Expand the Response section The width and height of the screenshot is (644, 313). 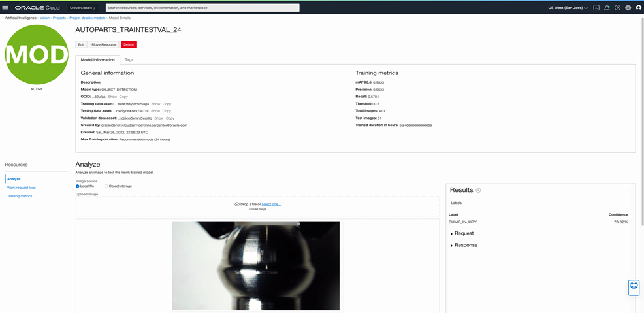(x=464, y=245)
